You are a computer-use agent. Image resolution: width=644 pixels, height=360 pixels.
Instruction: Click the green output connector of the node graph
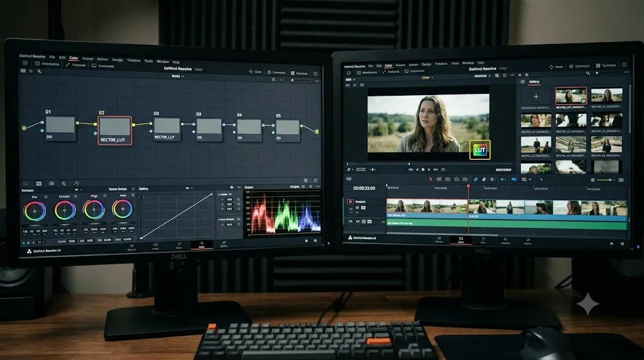(x=317, y=131)
